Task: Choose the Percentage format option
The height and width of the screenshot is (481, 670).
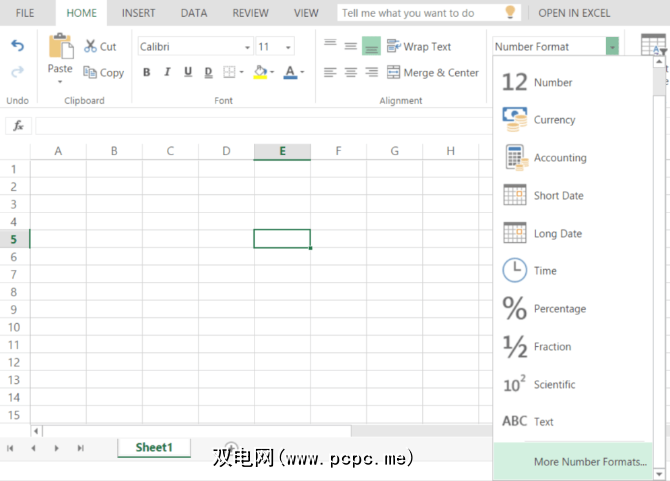Action: click(x=573, y=308)
